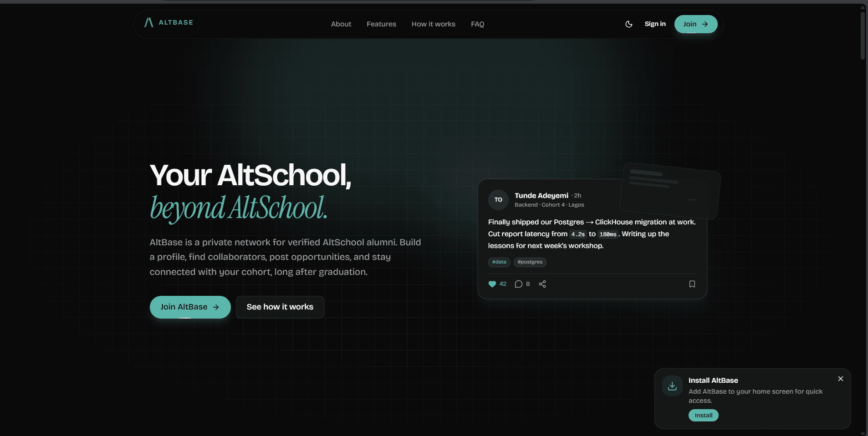Open the About nav link
This screenshot has height=436, width=868.
point(341,24)
